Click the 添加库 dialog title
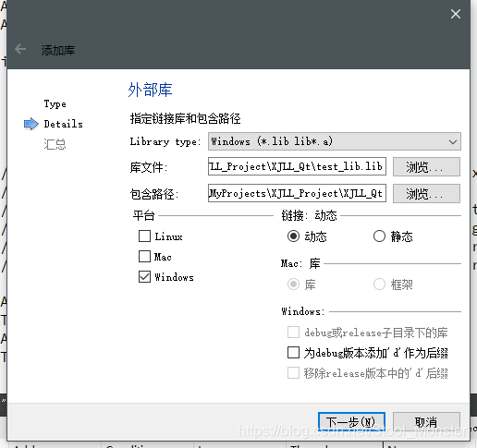This screenshot has height=448, width=477. [x=58, y=50]
